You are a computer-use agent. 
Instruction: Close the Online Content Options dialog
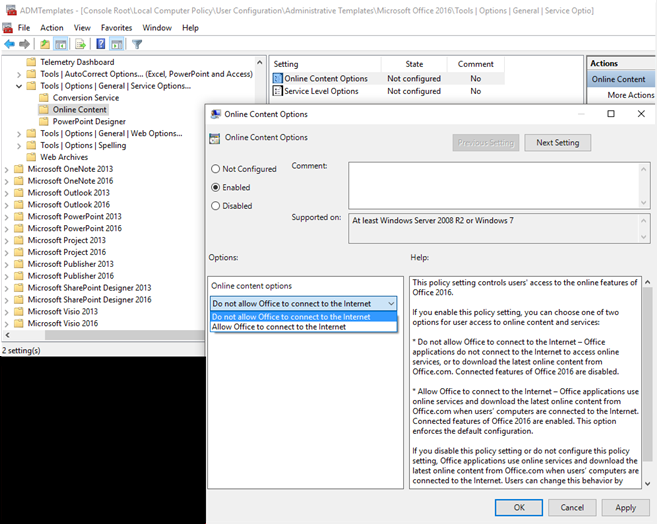point(641,114)
